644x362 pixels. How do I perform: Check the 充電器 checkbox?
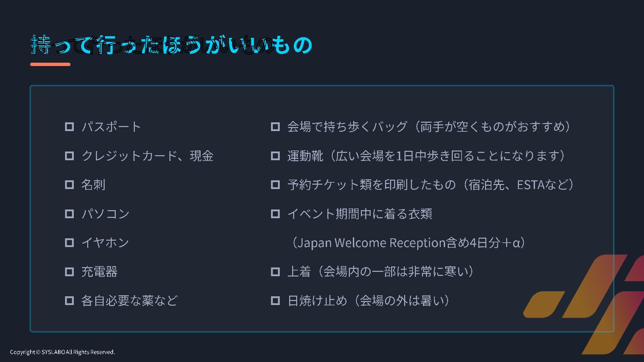point(69,272)
